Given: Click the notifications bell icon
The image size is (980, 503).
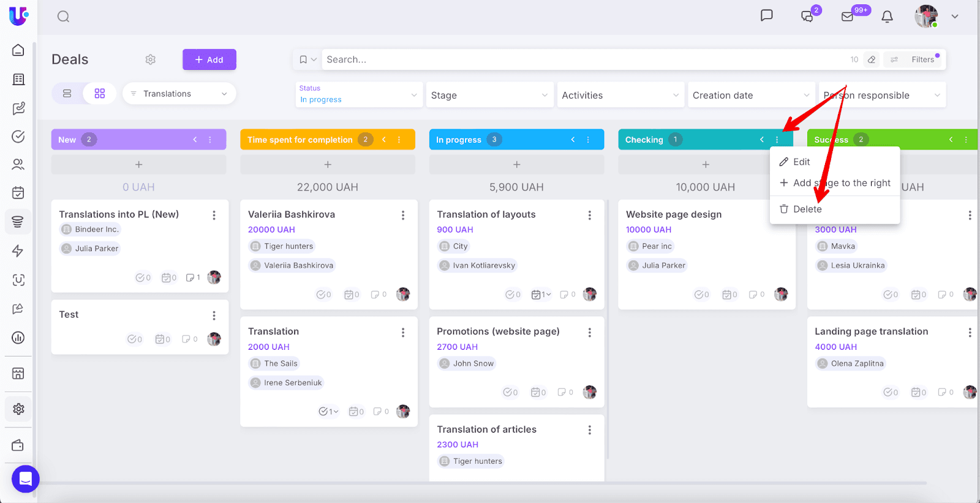Looking at the screenshot, I should tap(887, 17).
